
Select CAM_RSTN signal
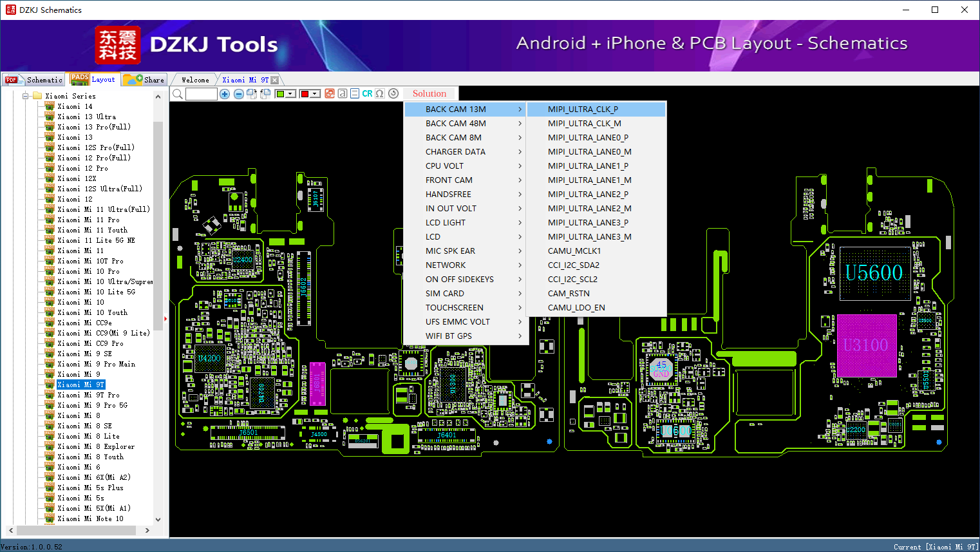coord(596,294)
